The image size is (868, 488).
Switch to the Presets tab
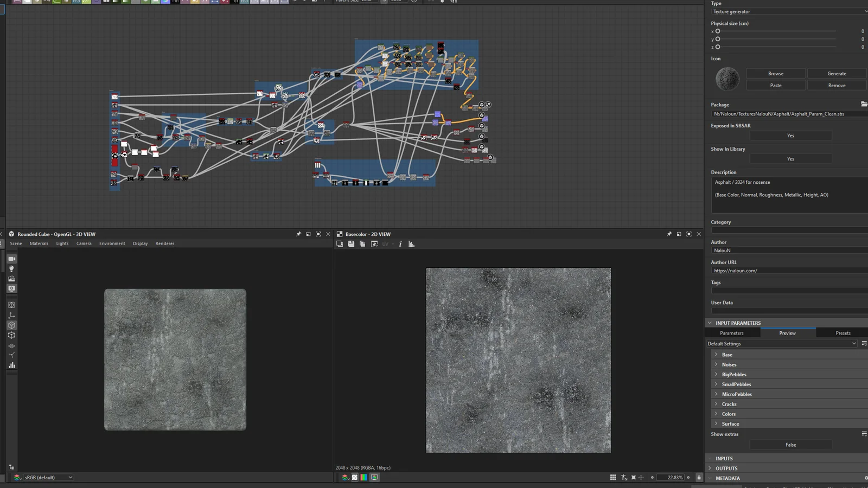tap(843, 332)
